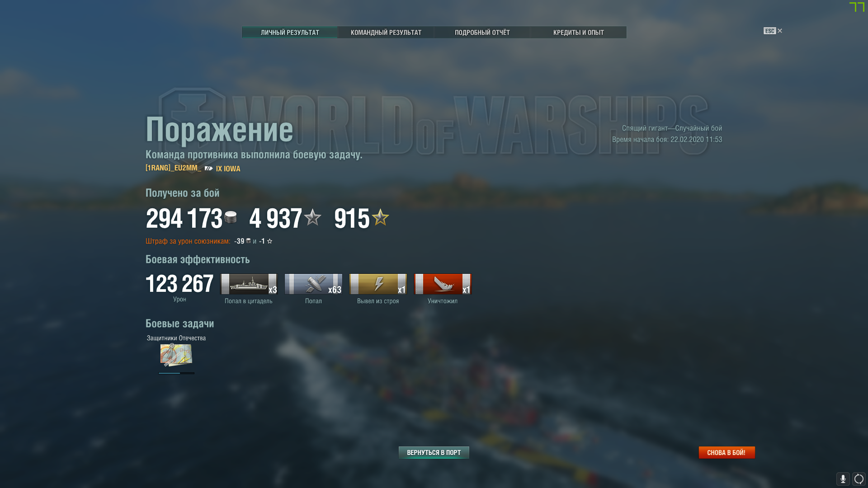Image resolution: width=868 pixels, height=488 pixels.
Task: Click the battleship class icon beside IX IOWA
Action: pos(209,169)
